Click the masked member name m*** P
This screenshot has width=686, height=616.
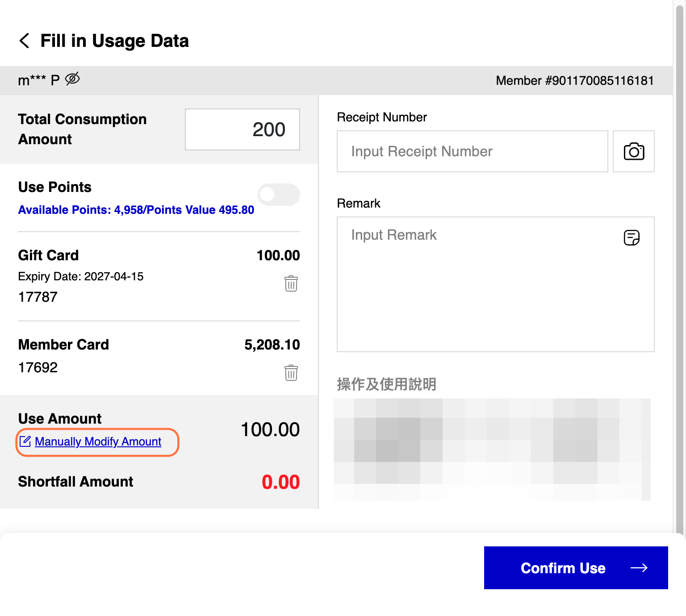tap(39, 80)
